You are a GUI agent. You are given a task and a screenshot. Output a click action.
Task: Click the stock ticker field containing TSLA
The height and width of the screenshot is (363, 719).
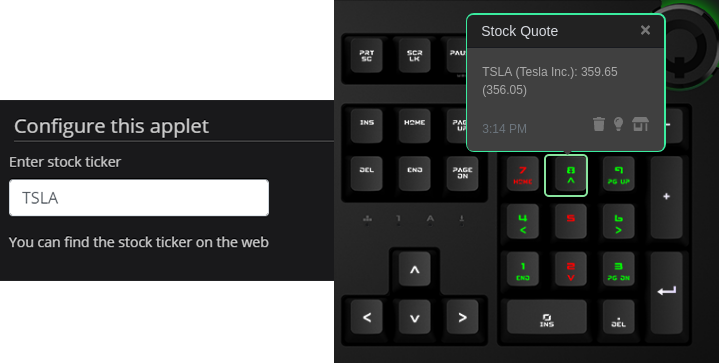pos(139,198)
